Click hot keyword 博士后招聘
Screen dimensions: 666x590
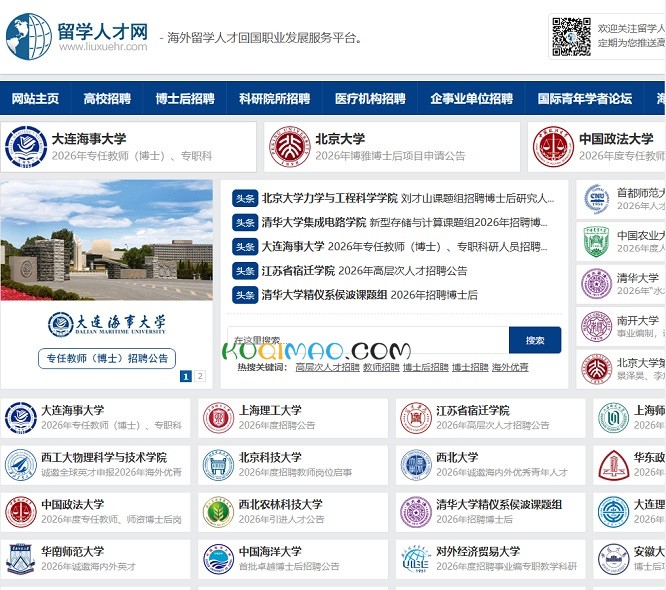pos(426,367)
